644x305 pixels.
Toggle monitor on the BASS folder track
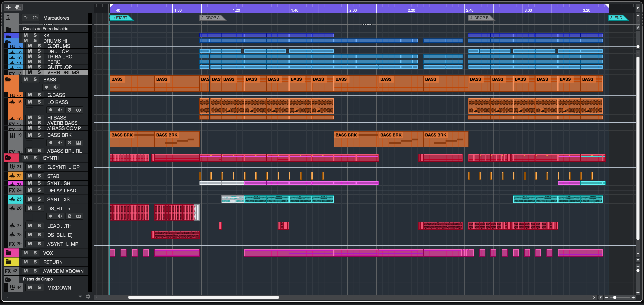(56, 87)
